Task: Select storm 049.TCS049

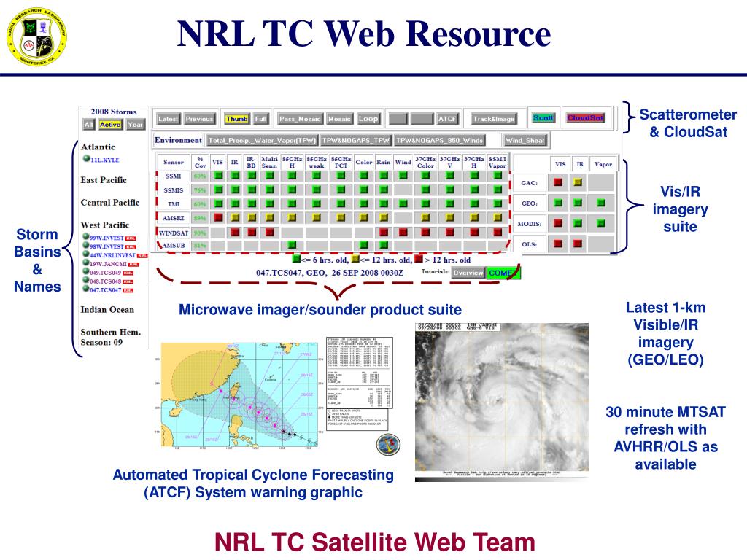Action: pyautogui.click(x=105, y=273)
